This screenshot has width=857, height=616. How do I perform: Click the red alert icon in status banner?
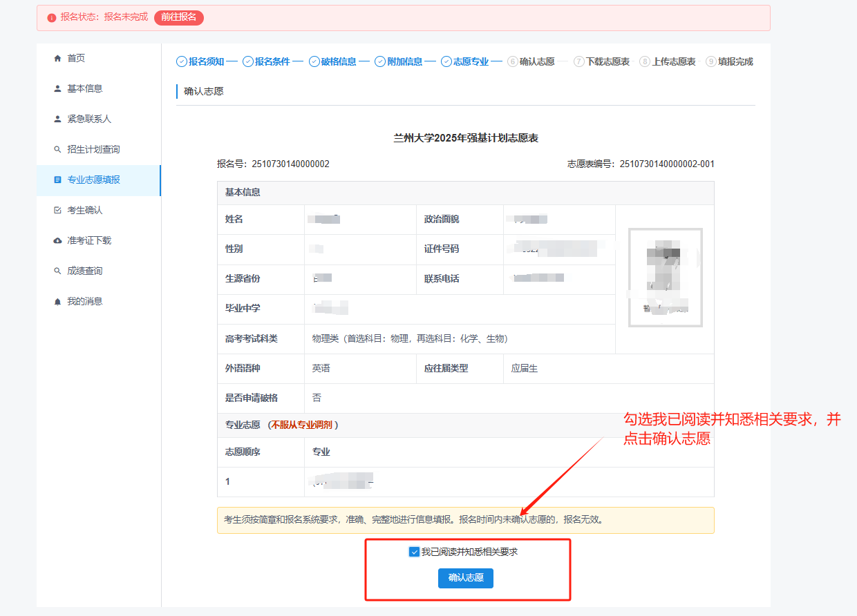click(52, 18)
